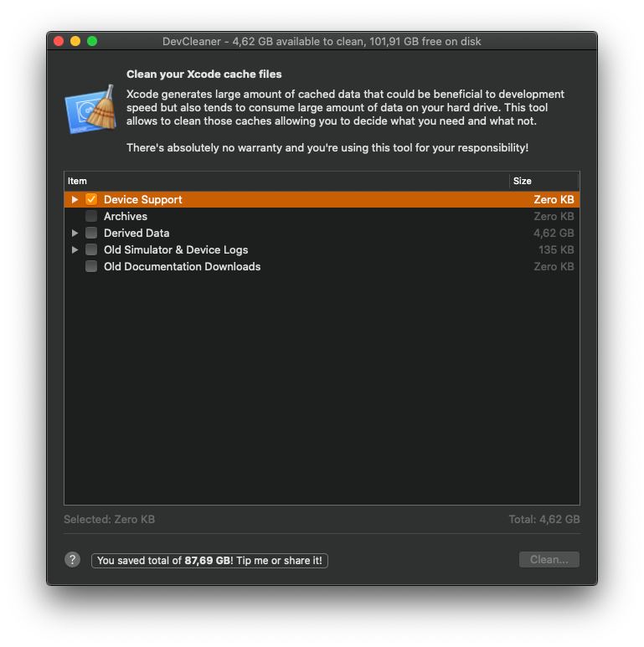The width and height of the screenshot is (644, 647).
Task: Click the DevCleaner broom app icon
Action: tap(90, 110)
